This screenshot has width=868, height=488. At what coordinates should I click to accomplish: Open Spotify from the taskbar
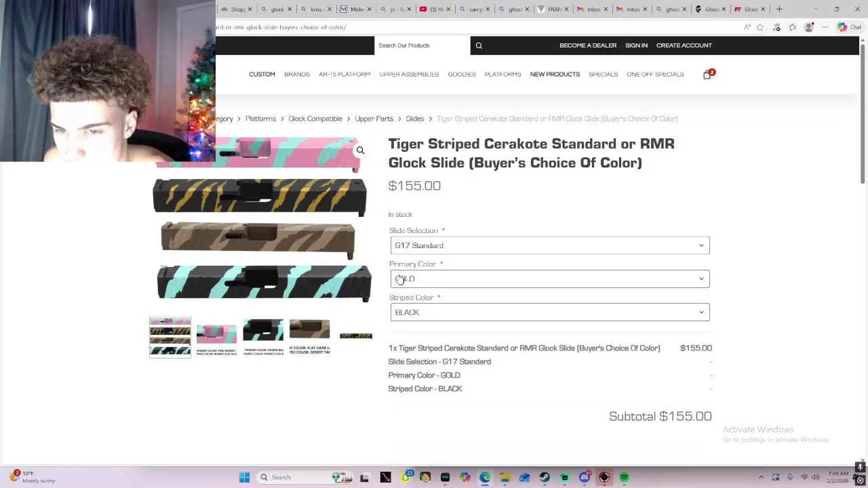click(625, 477)
